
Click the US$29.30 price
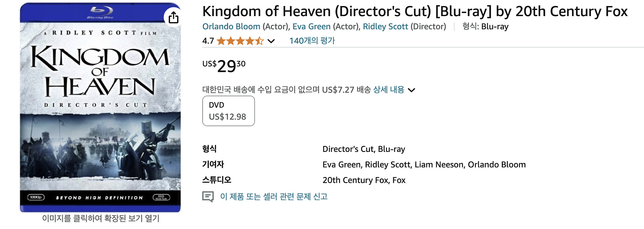click(224, 66)
